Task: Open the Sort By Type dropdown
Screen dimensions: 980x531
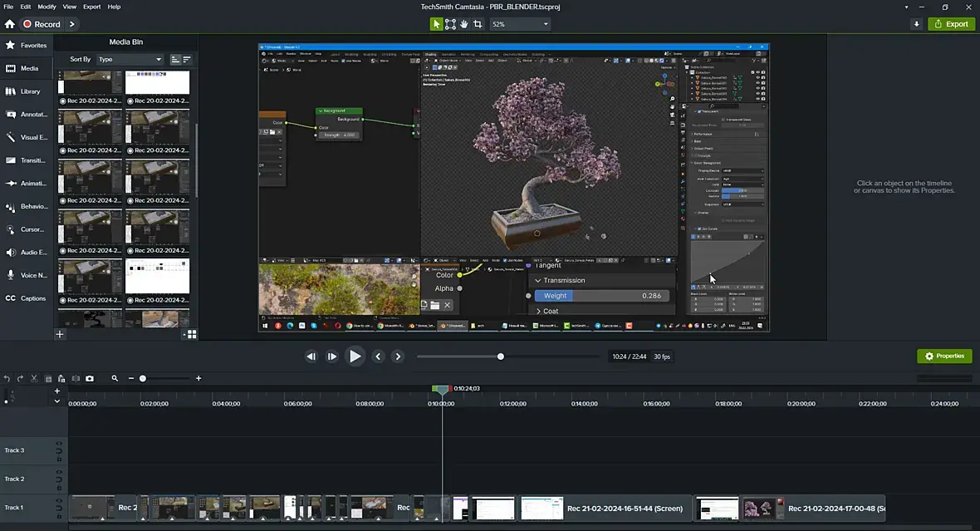Action: click(x=130, y=60)
